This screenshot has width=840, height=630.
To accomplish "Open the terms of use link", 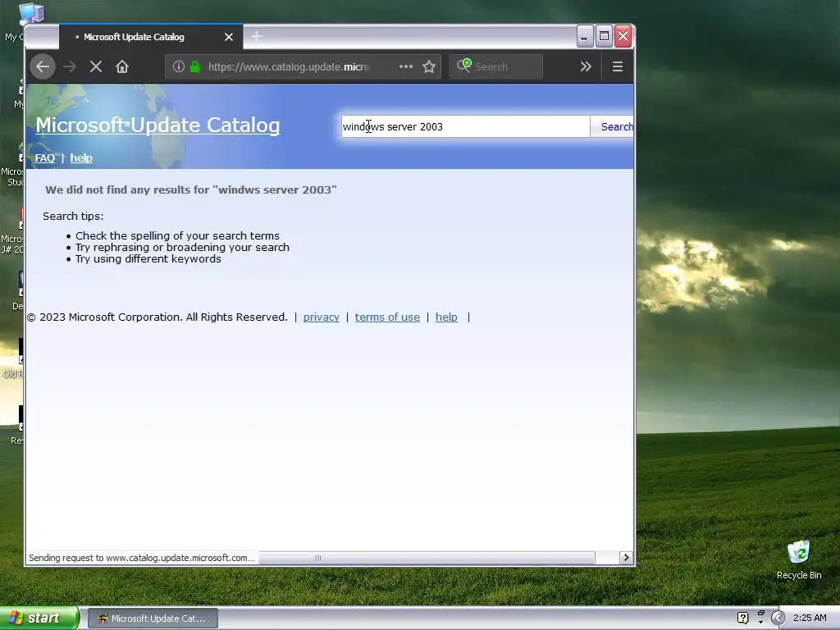I will pyautogui.click(x=387, y=317).
